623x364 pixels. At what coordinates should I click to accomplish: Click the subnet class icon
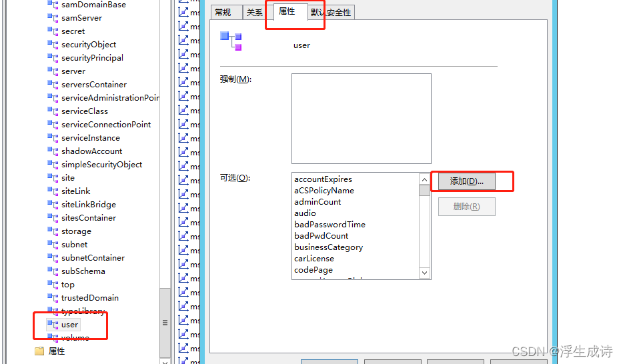(x=53, y=244)
